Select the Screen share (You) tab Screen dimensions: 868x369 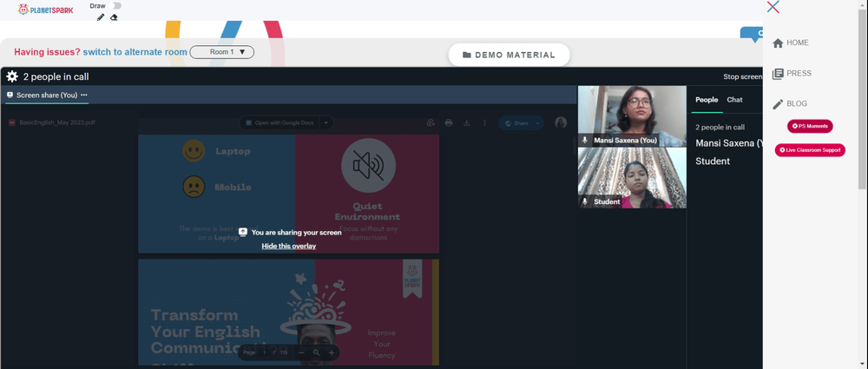[x=47, y=95]
